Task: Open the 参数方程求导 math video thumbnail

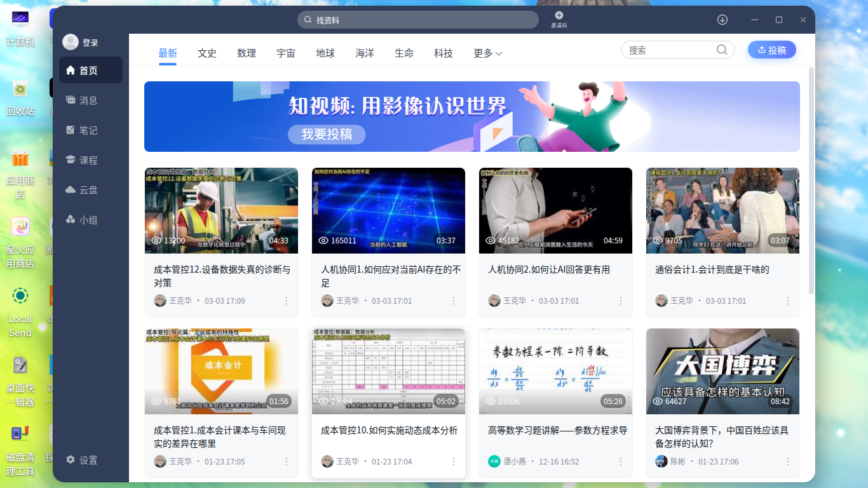Action: tap(556, 371)
